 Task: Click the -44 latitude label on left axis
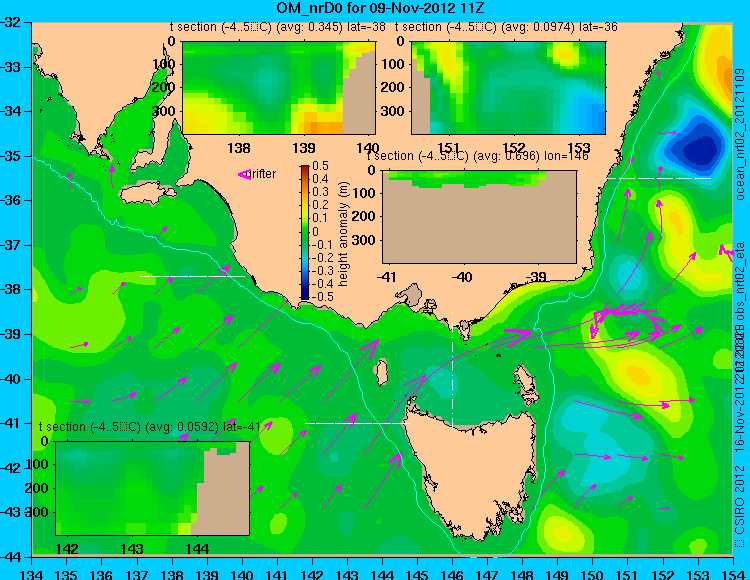tap(13, 557)
